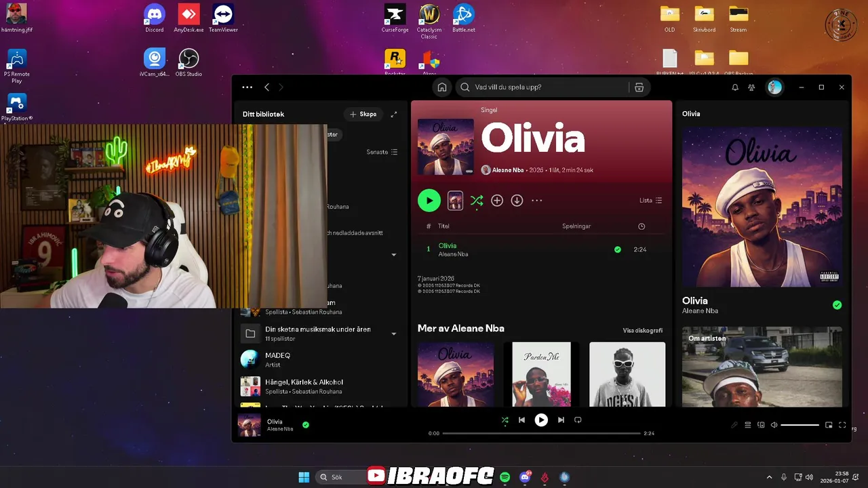Viewport: 868px width, 488px height.
Task: Open the Stream folder on desktop
Action: (x=738, y=18)
